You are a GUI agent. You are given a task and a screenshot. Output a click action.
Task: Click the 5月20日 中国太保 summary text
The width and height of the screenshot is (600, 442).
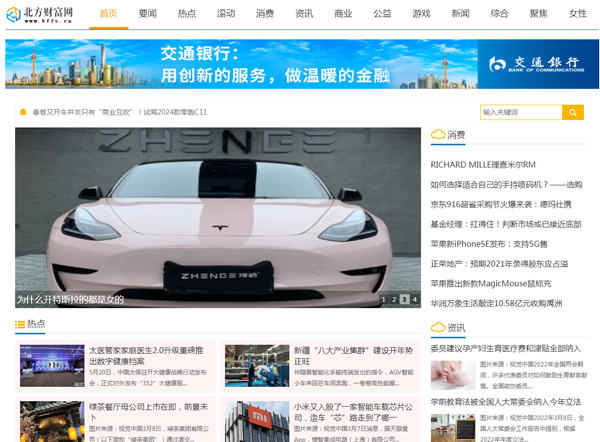tap(148, 377)
